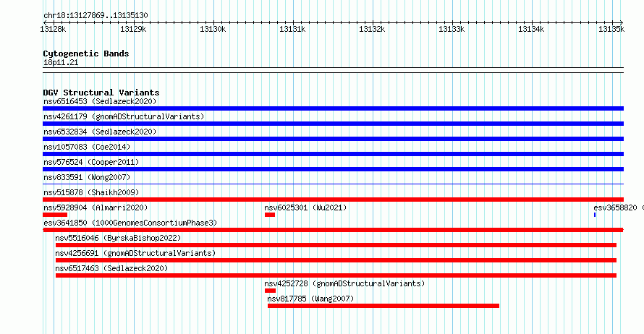Select the nsv6517463 (Sedlazeck2020) label
The height and width of the screenshot is (334, 644).
(x=111, y=268)
